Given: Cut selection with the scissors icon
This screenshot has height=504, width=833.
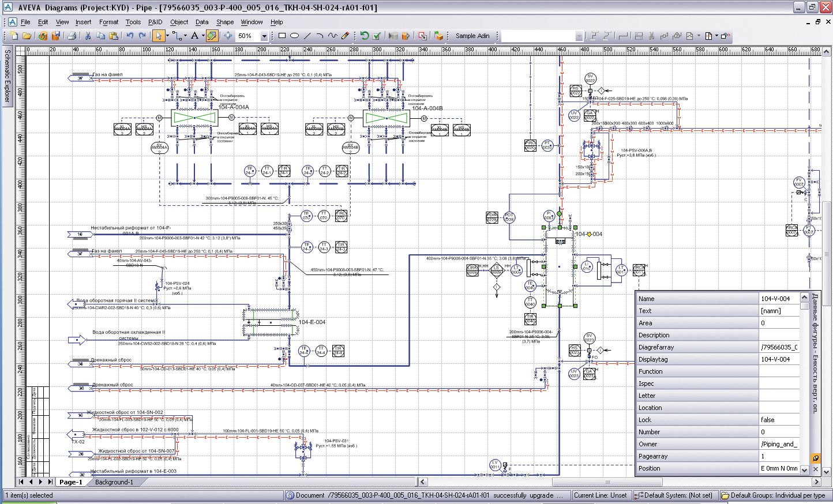Looking at the screenshot, I should click(88, 36).
